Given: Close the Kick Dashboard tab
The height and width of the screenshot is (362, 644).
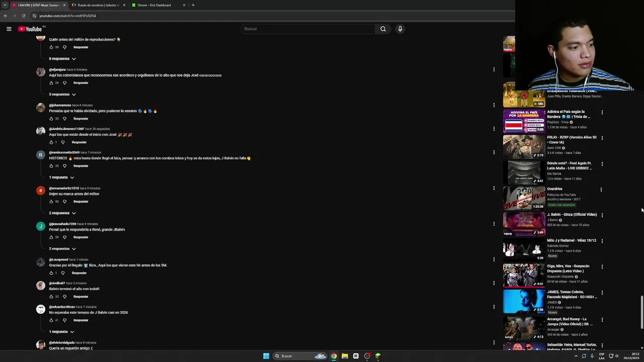Looking at the screenshot, I should click(x=184, y=5).
